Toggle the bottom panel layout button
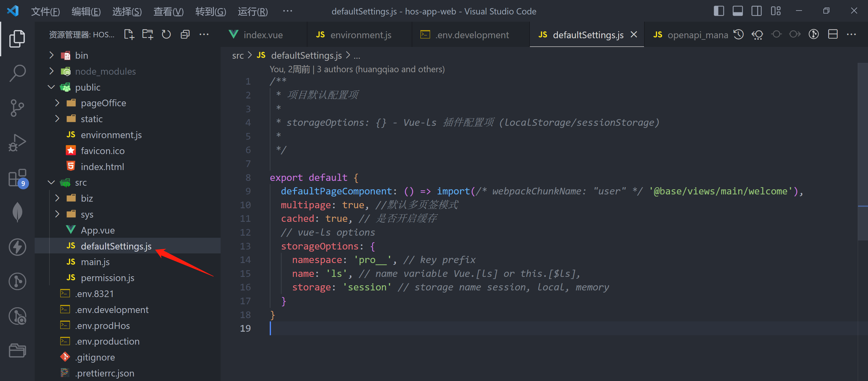This screenshot has height=381, width=868. point(737,11)
